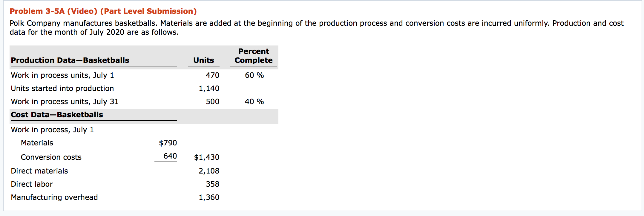The image size is (644, 216).
Task: Click the Work in process units, July 1 label
Action: (x=62, y=75)
